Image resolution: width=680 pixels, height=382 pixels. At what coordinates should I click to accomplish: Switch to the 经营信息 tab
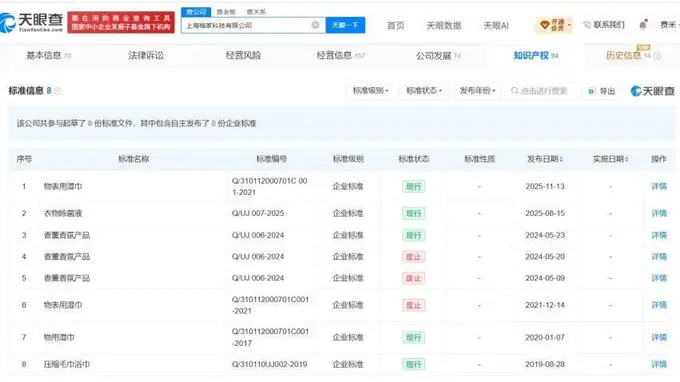pyautogui.click(x=340, y=56)
